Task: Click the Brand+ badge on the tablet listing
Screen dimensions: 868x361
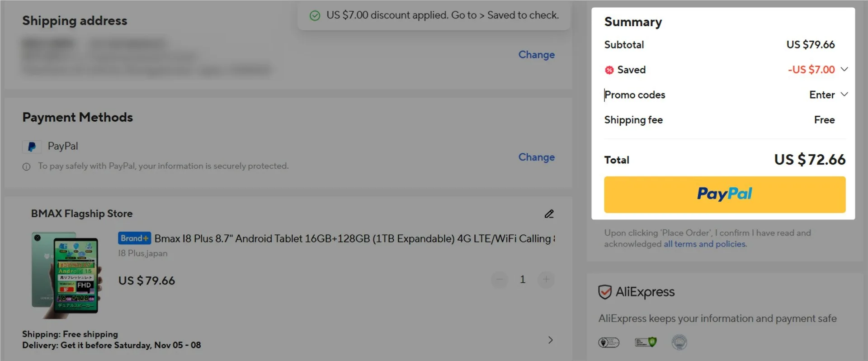Action: [x=134, y=238]
